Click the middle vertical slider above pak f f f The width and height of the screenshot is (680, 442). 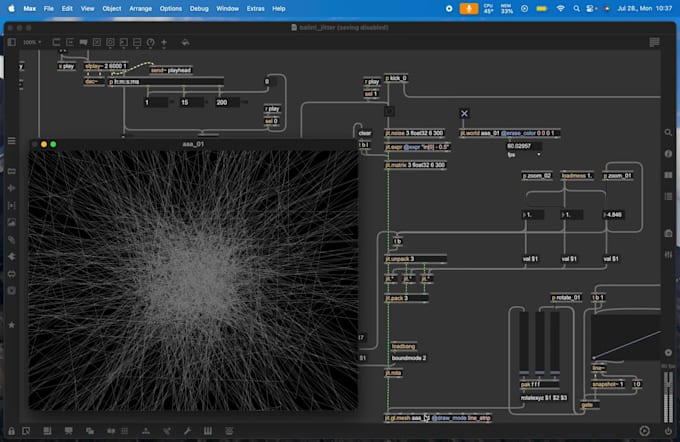[x=539, y=342]
